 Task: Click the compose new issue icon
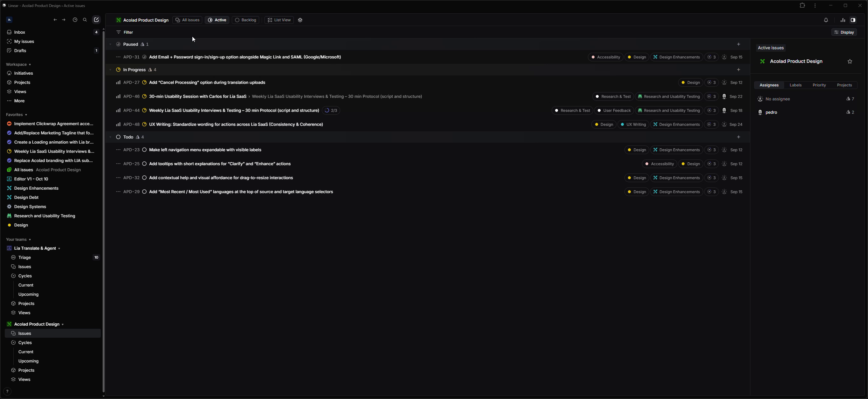click(96, 20)
